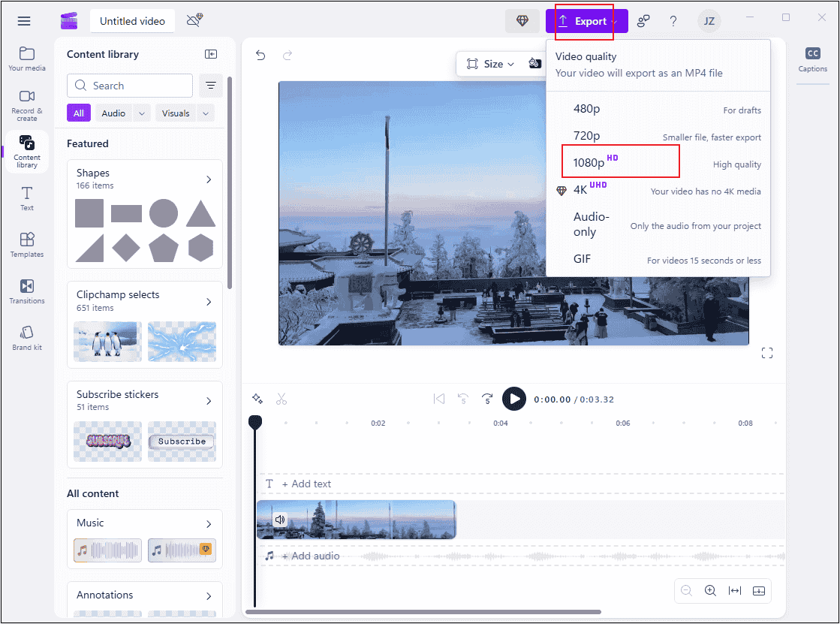Open the Transitions panel
This screenshot has width=840, height=624.
[27, 291]
